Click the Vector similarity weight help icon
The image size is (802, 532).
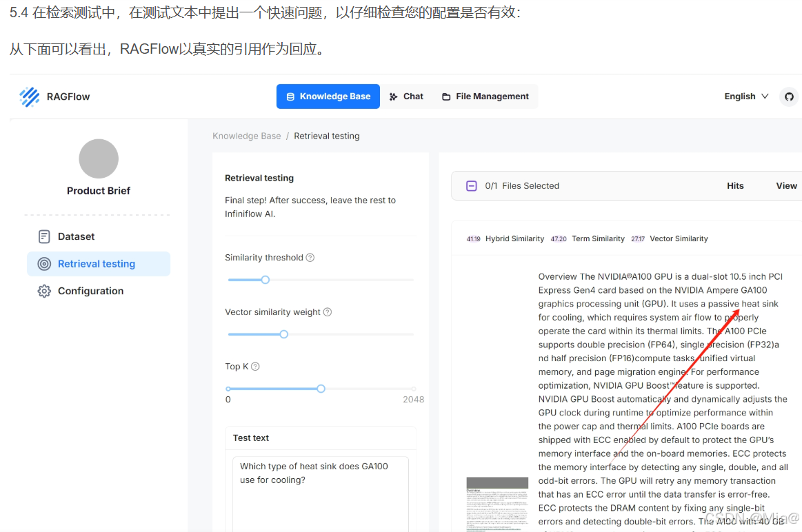point(327,311)
